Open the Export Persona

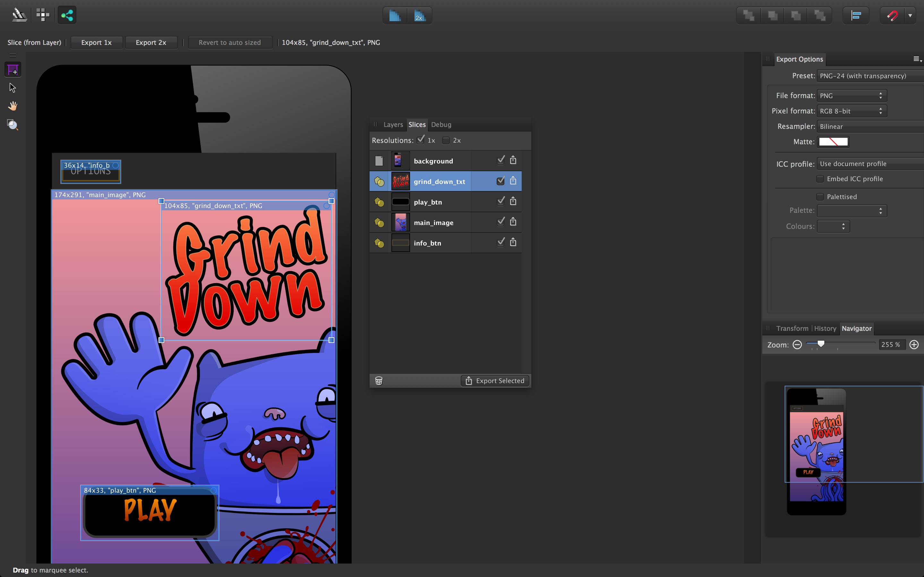pos(67,15)
